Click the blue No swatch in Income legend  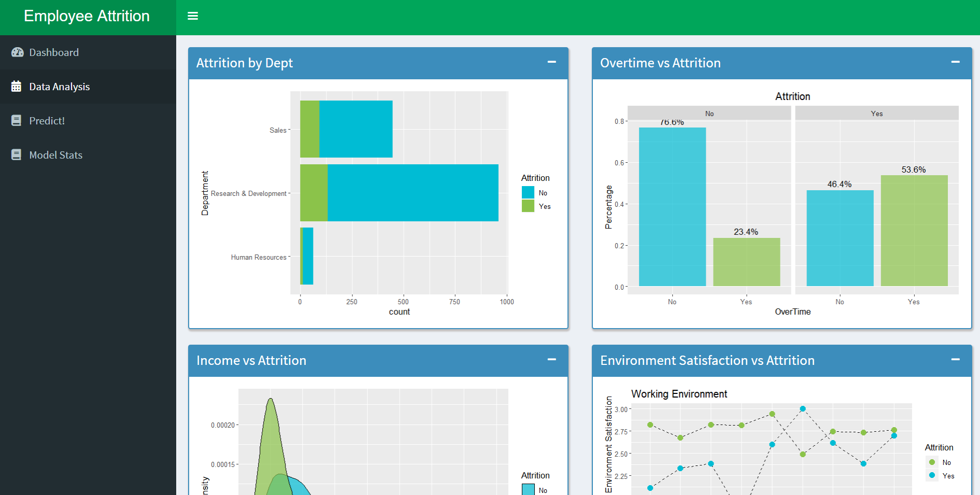528,490
